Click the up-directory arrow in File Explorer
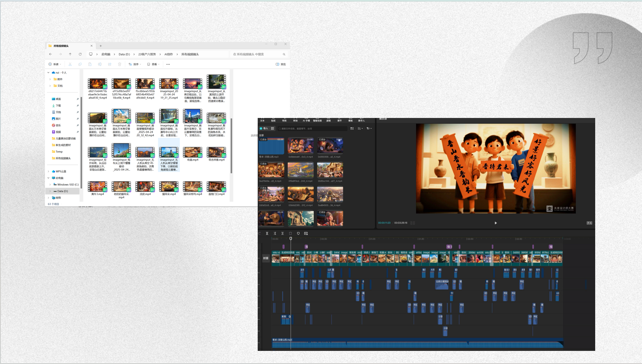Viewport: 642px width, 364px height. 70,54
